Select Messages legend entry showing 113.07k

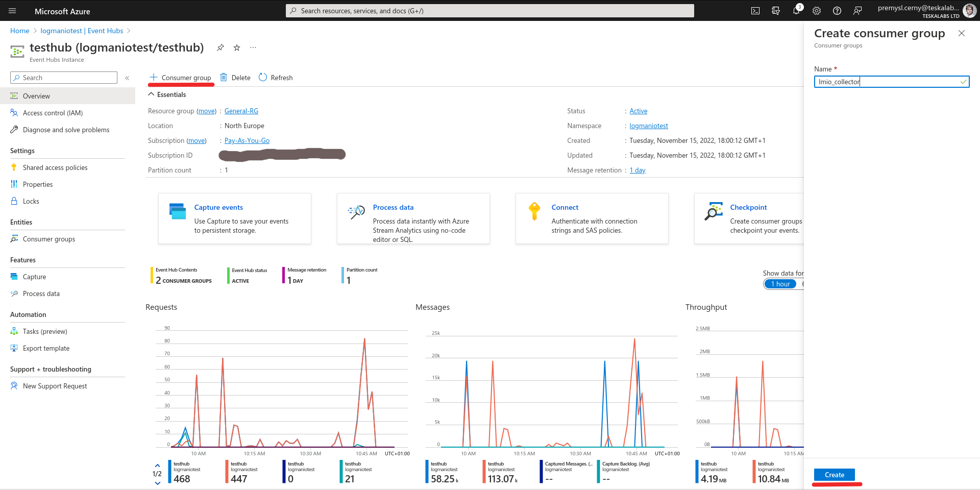[501, 472]
